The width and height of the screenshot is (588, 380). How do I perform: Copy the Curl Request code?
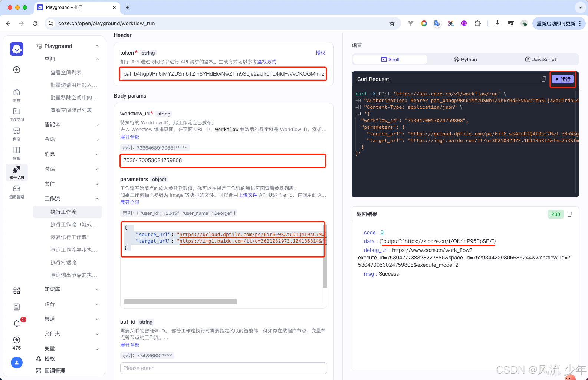543,79
